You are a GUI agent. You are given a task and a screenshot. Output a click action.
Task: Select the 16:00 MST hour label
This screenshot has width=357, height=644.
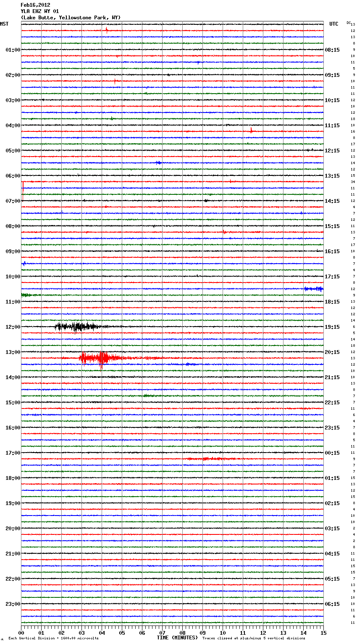13,428
